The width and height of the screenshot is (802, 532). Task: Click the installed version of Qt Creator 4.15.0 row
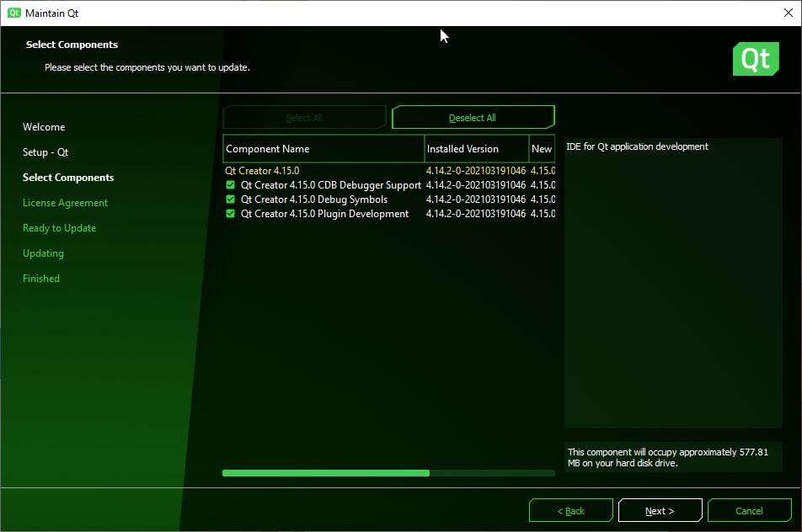(476, 171)
